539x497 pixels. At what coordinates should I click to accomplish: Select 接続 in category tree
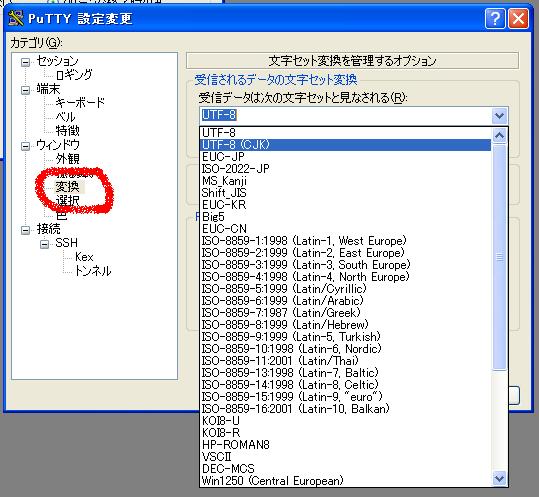click(48, 229)
